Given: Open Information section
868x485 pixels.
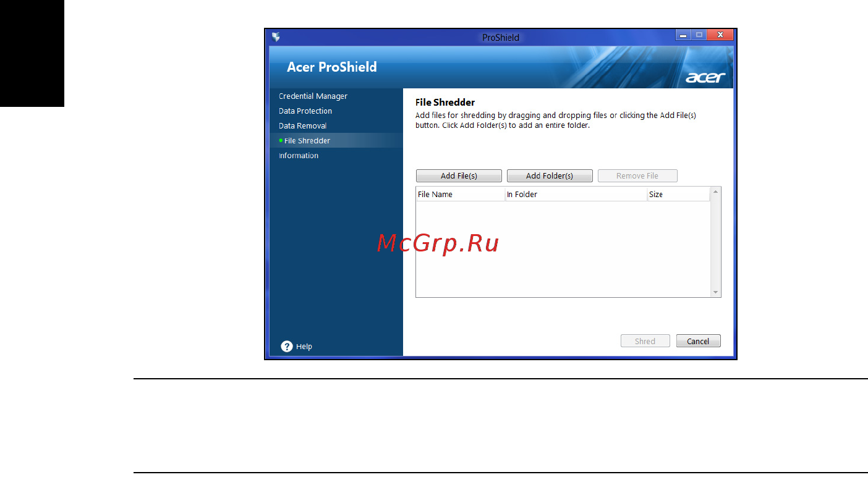Looking at the screenshot, I should tap(299, 156).
